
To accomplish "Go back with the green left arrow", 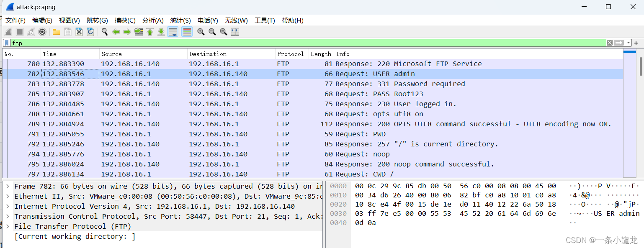I will coord(116,32).
